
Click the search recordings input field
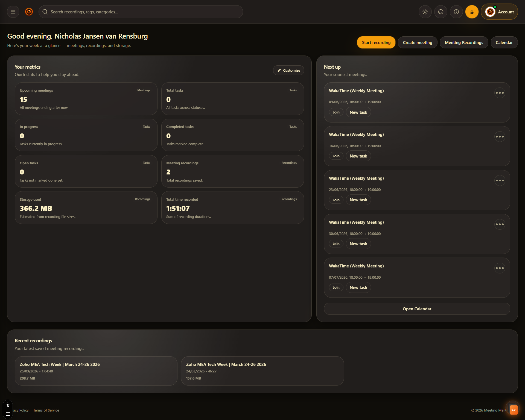click(x=141, y=12)
